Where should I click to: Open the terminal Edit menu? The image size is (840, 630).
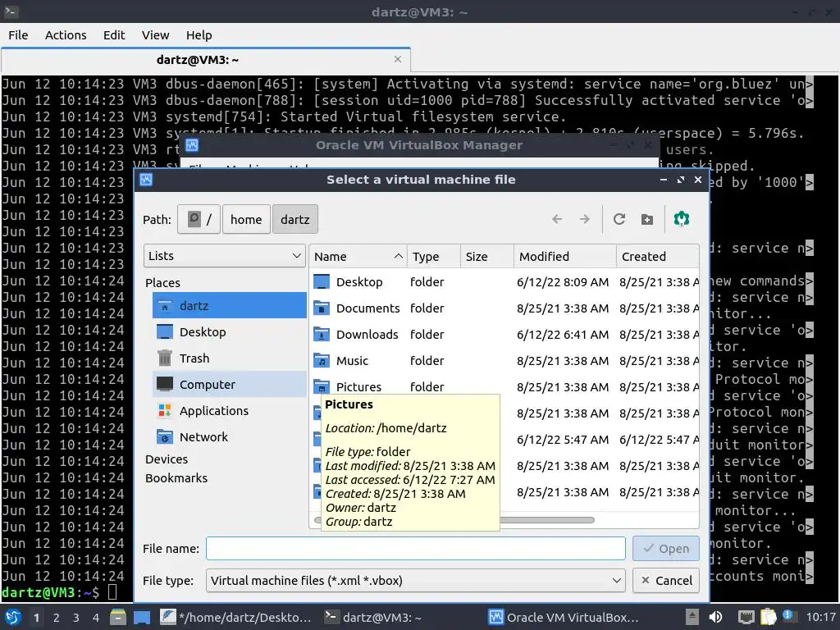(114, 34)
